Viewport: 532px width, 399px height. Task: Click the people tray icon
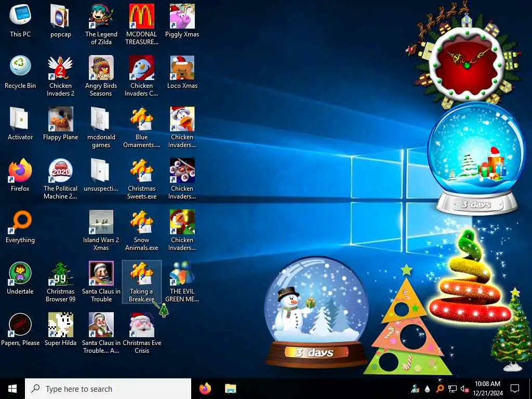[415, 389]
